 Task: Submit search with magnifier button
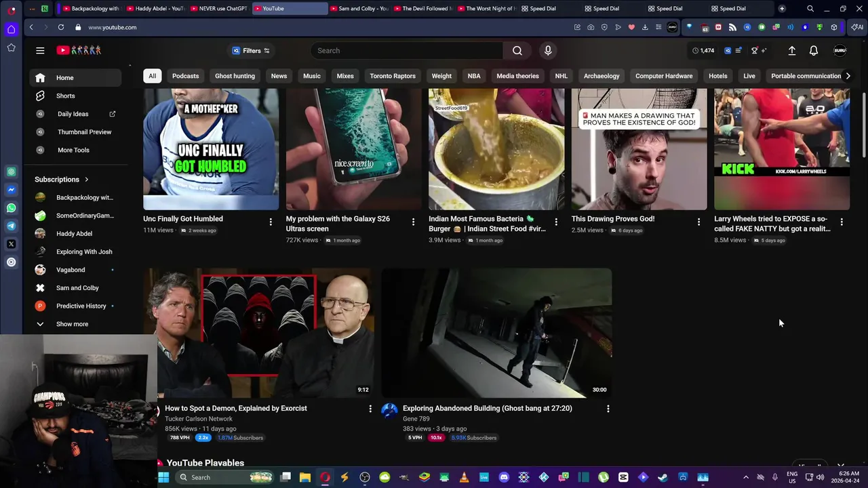point(517,50)
